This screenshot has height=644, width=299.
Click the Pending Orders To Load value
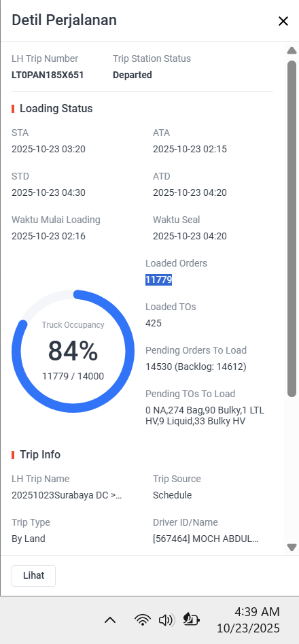pos(196,367)
